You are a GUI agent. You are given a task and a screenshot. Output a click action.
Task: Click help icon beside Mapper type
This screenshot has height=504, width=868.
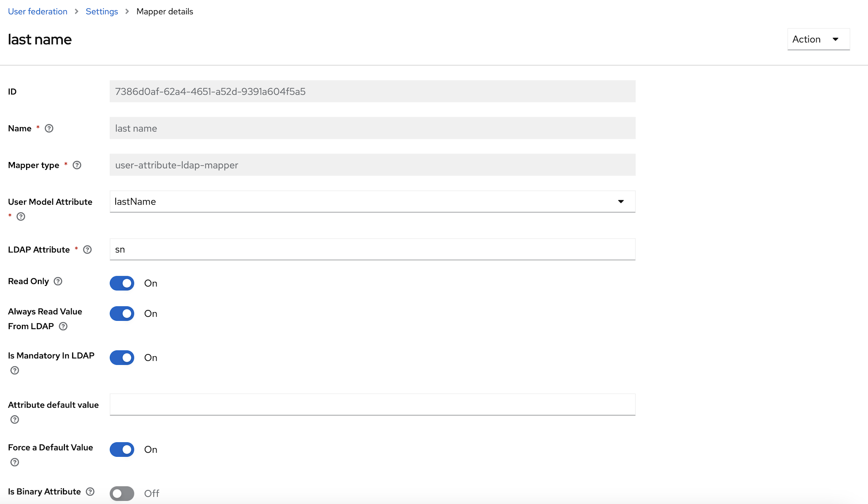click(x=77, y=165)
